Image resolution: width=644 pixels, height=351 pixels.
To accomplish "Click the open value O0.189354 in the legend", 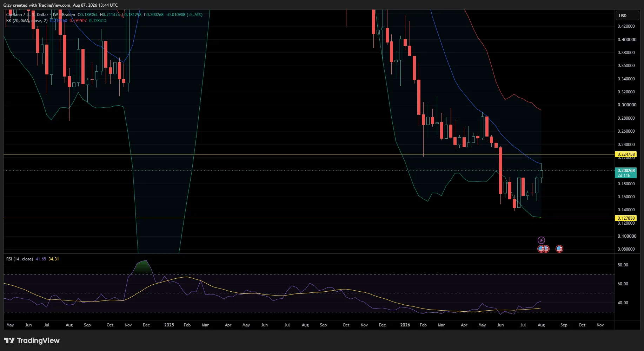I will 88,15.
